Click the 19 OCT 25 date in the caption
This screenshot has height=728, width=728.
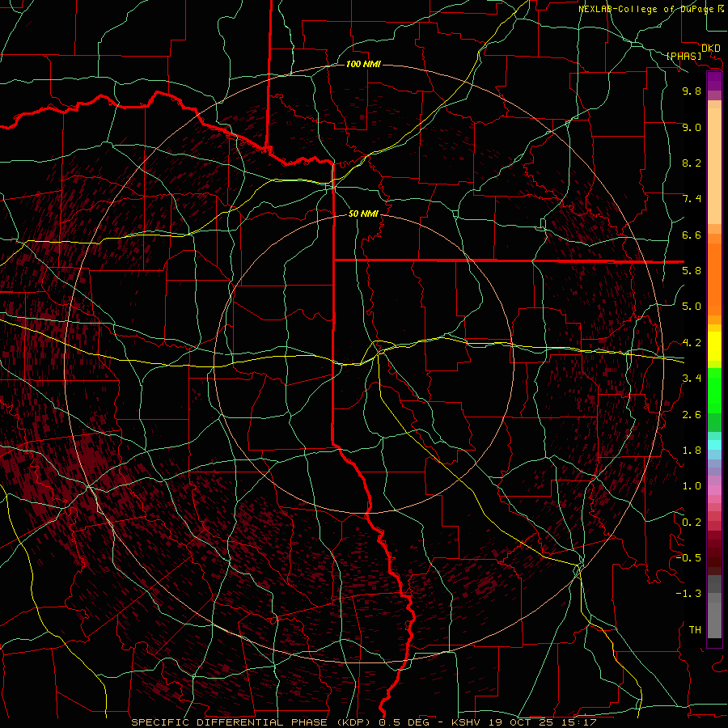[x=520, y=722]
